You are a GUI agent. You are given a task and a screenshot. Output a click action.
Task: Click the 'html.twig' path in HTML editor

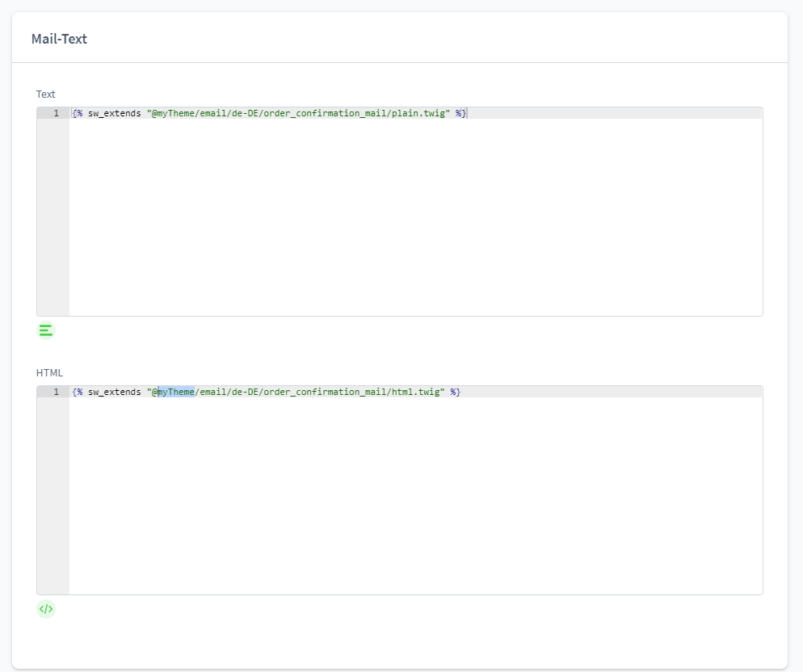(x=416, y=392)
